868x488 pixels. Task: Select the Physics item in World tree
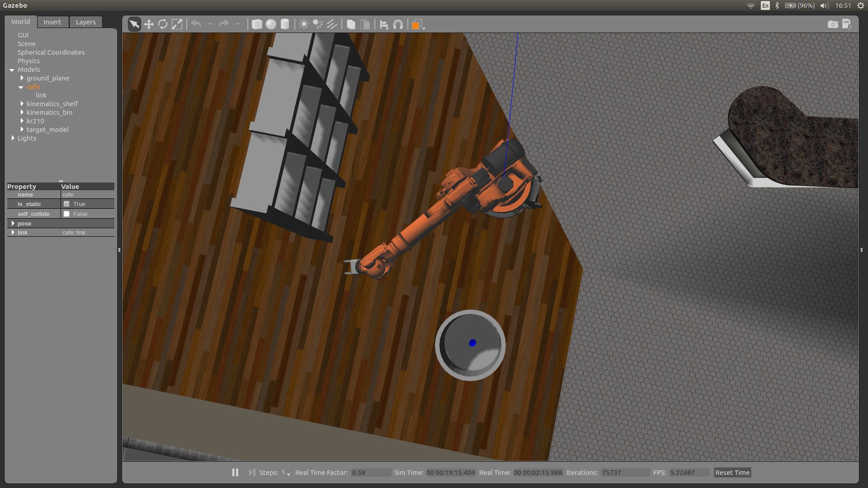(28, 61)
